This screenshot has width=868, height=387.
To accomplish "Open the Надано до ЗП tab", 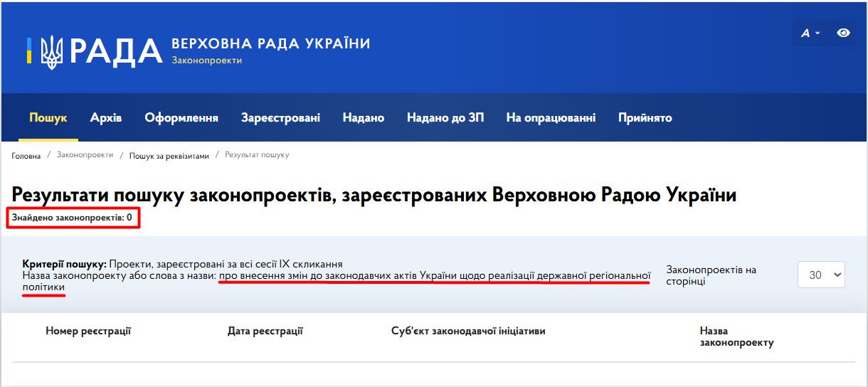I will pos(445,117).
